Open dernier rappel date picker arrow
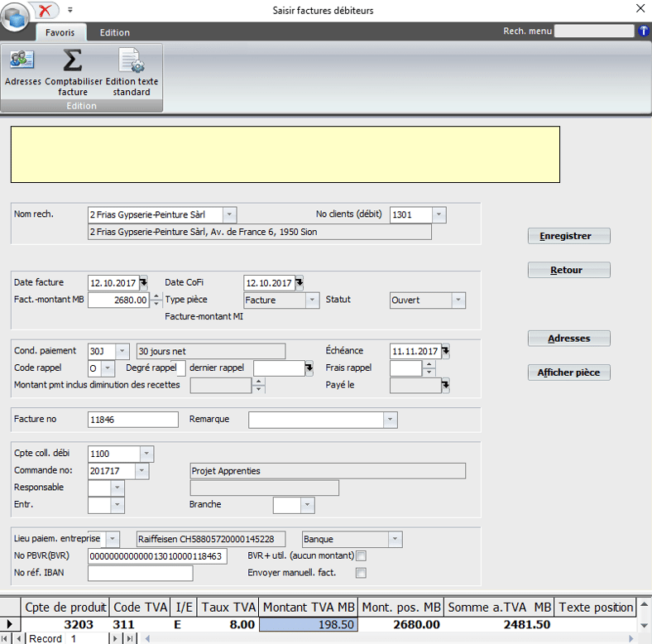 click(x=309, y=368)
